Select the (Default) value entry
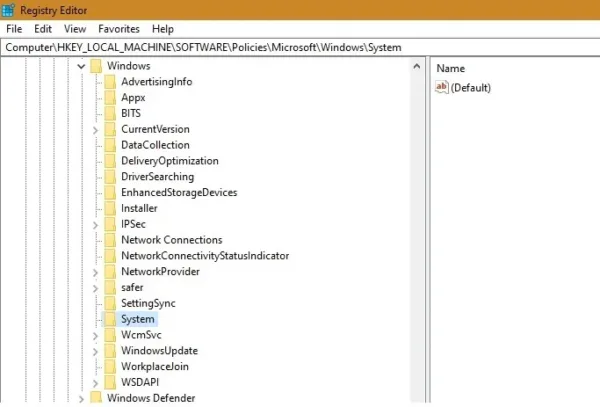This screenshot has width=600, height=407. [471, 88]
